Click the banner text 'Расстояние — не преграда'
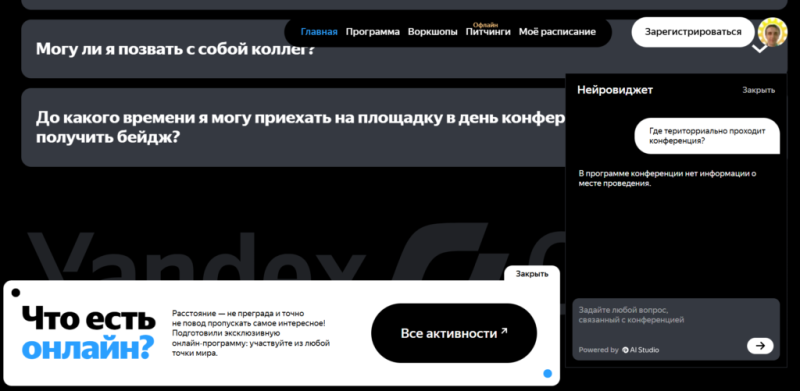This screenshot has width=800, height=391. 251,333
